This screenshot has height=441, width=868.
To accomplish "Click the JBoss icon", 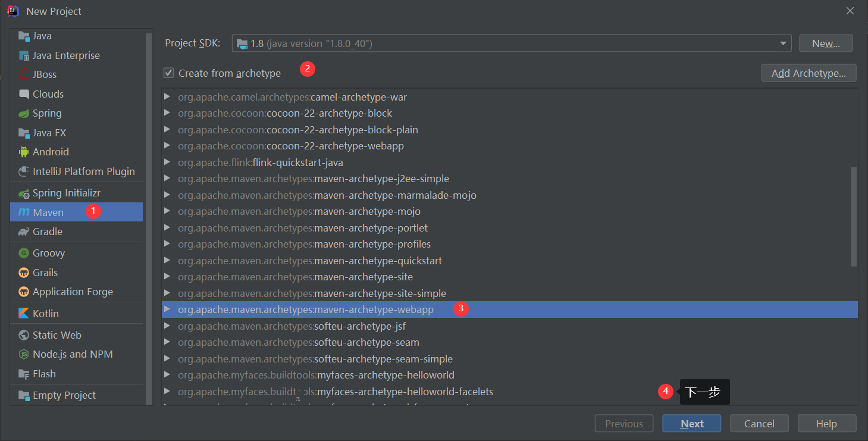I will [x=24, y=75].
